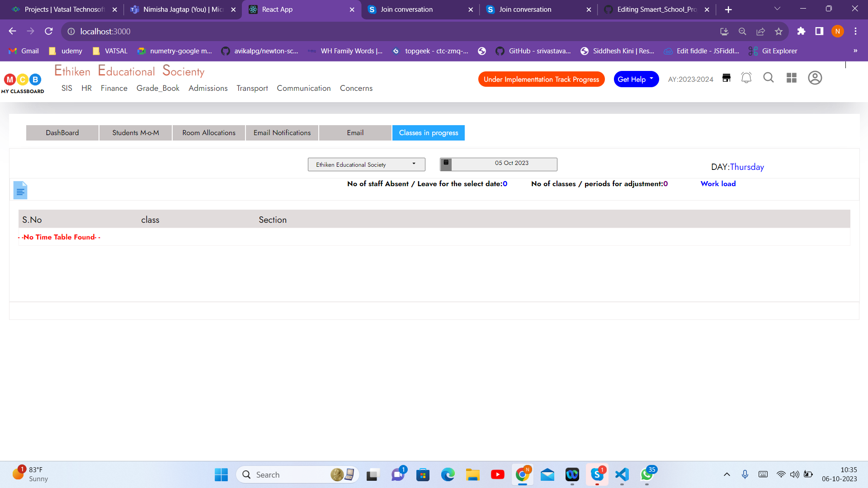868x488 pixels.
Task: Open the notifications bell icon
Action: point(746,78)
